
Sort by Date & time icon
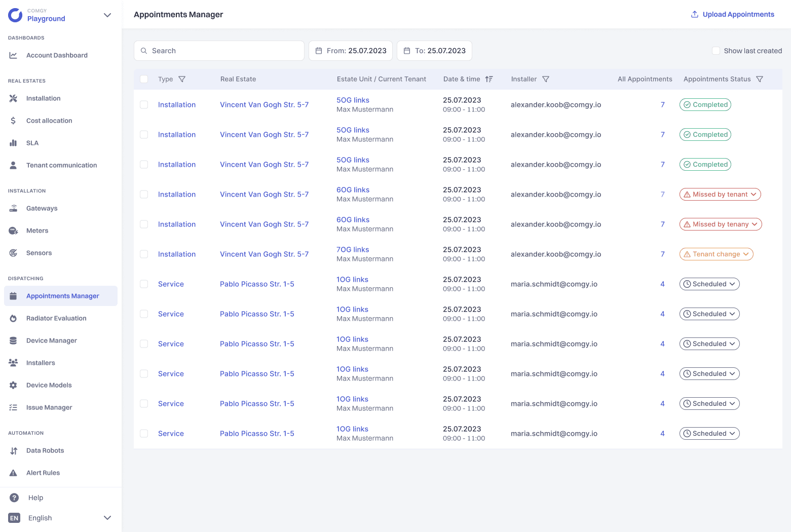(489, 79)
